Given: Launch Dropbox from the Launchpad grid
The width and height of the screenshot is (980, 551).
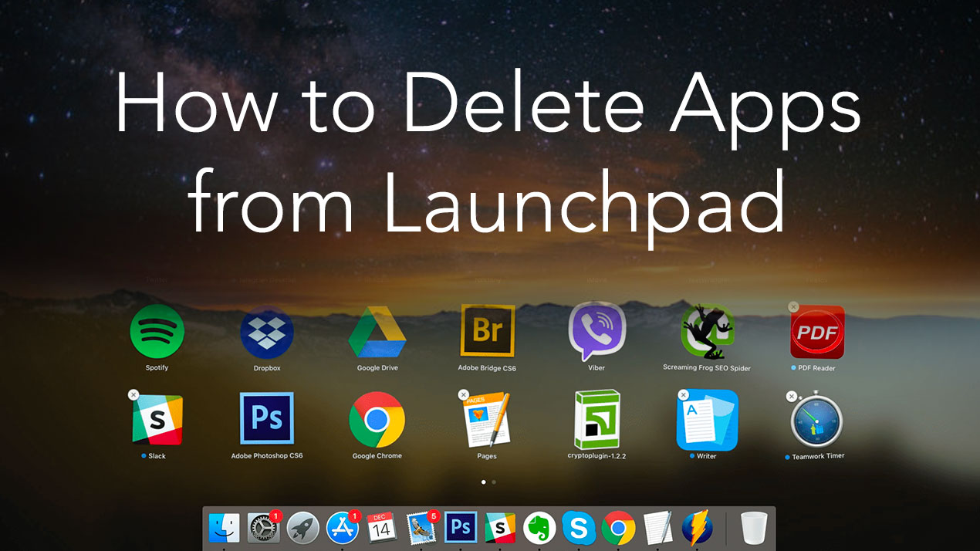Looking at the screenshot, I should 267,333.
